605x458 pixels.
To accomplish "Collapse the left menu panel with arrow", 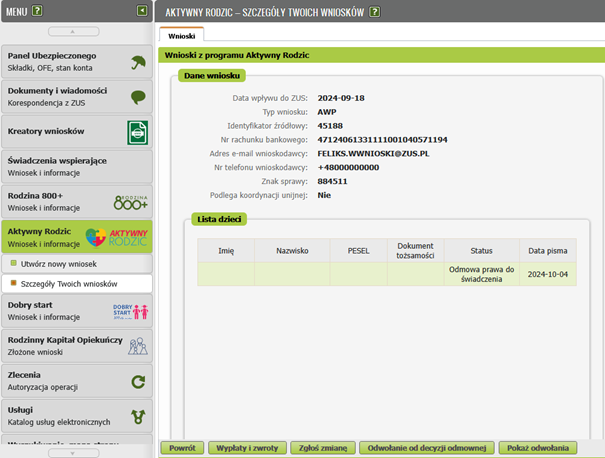I will click(x=142, y=10).
